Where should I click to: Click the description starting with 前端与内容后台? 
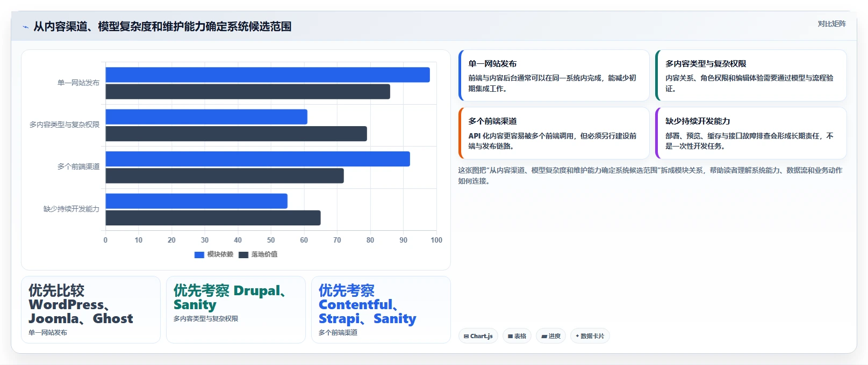pos(553,83)
